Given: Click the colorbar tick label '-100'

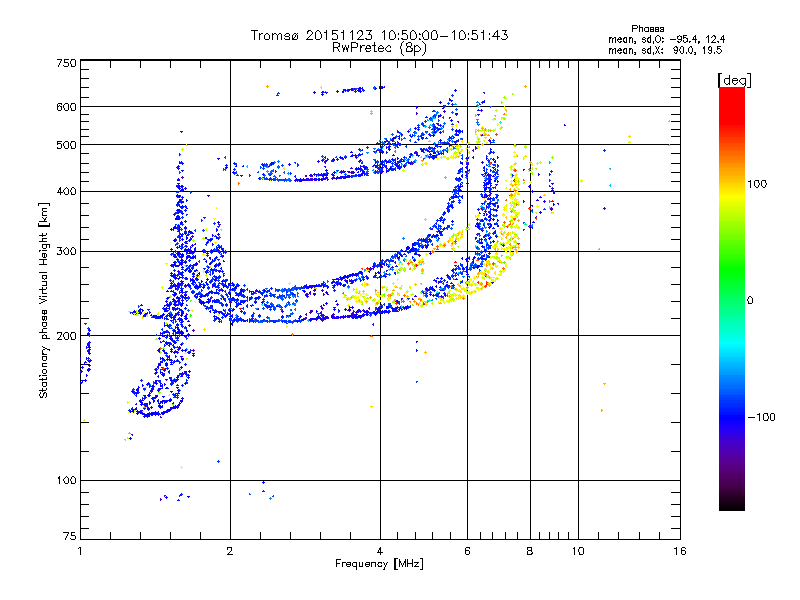Looking at the screenshot, I should [x=761, y=417].
